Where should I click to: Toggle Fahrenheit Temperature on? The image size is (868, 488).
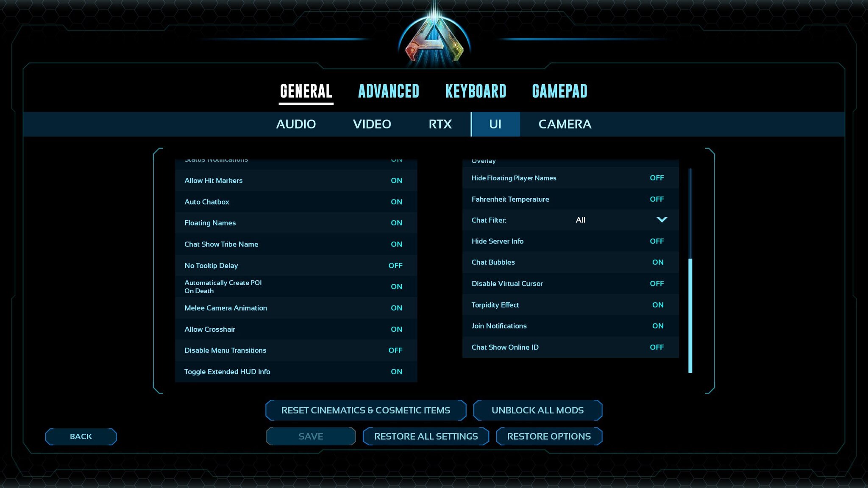point(657,199)
